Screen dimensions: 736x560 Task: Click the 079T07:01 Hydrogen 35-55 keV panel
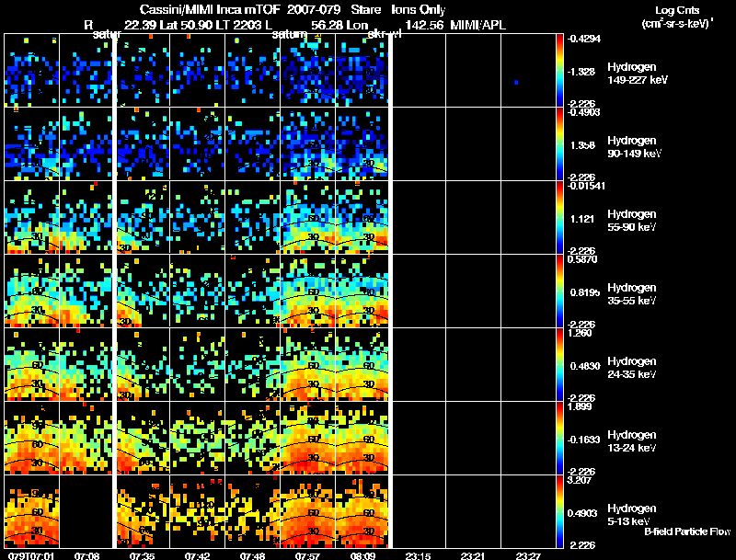pos(32,291)
